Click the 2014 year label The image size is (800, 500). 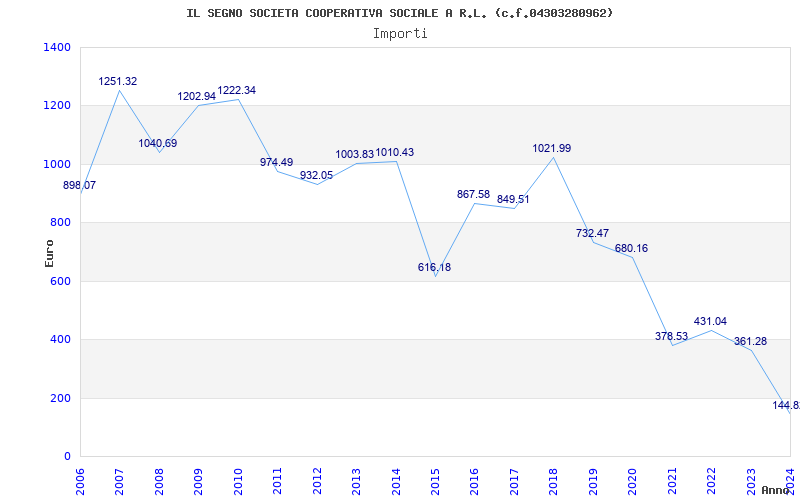tap(395, 481)
